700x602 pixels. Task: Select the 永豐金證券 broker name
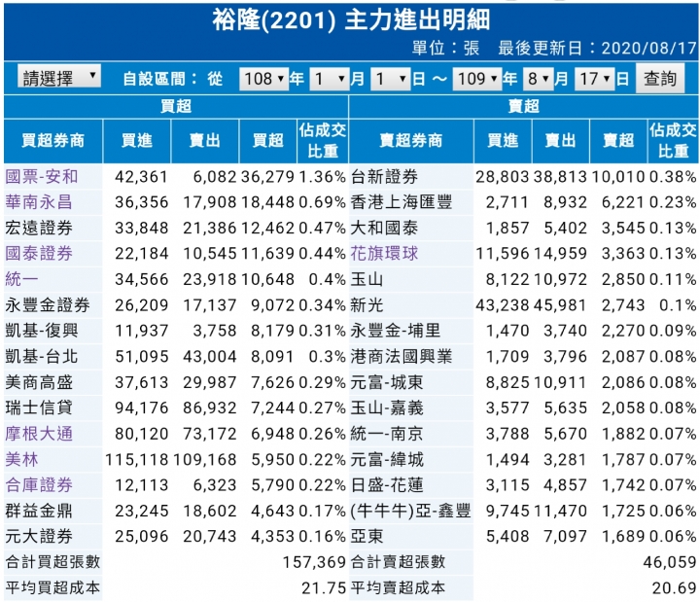(48, 305)
